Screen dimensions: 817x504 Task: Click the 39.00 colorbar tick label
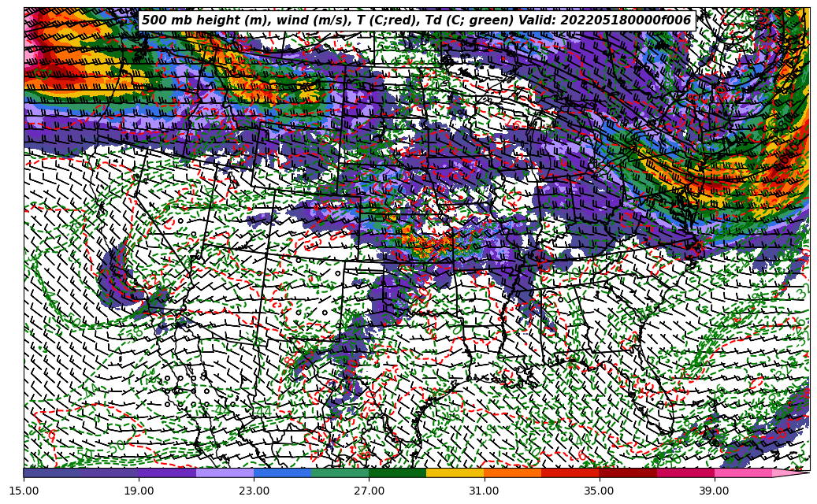pyautogui.click(x=714, y=491)
